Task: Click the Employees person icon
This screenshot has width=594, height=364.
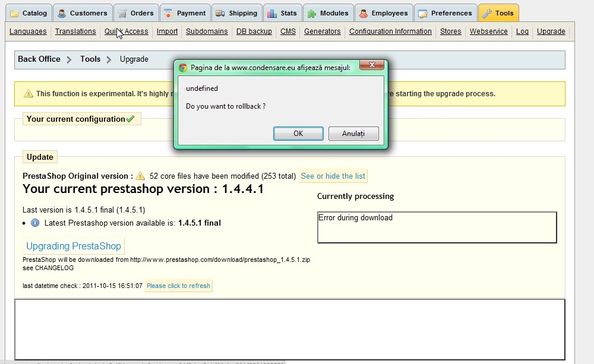Action: (x=364, y=14)
